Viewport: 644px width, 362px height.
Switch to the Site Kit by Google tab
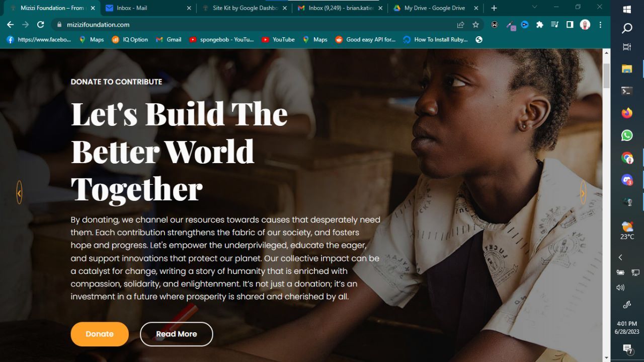coord(244,8)
